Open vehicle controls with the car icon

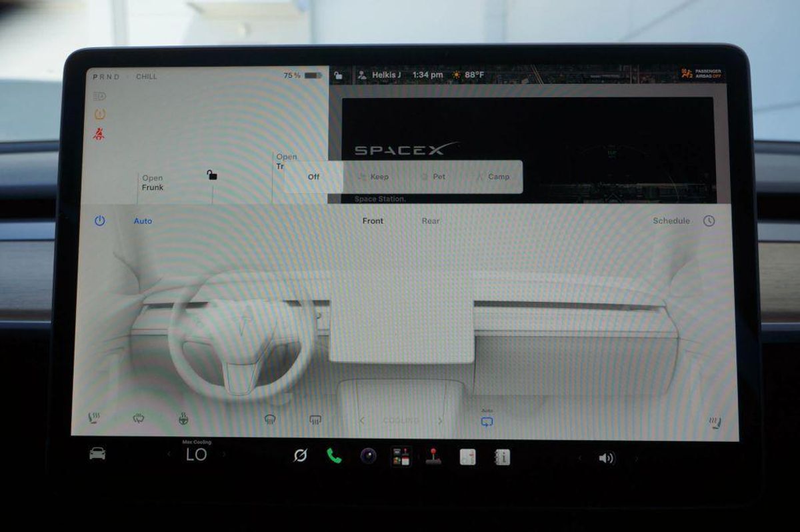[97, 454]
